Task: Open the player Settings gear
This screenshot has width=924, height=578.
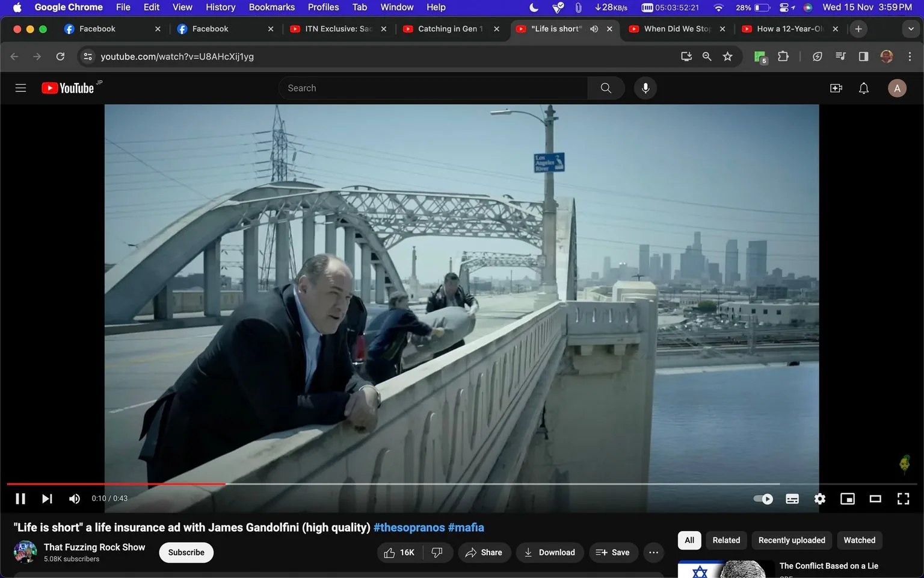Action: pos(819,499)
